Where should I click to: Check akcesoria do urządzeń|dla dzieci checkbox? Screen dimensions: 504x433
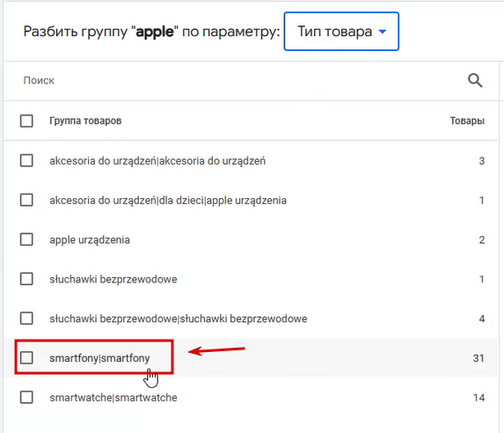point(26,200)
